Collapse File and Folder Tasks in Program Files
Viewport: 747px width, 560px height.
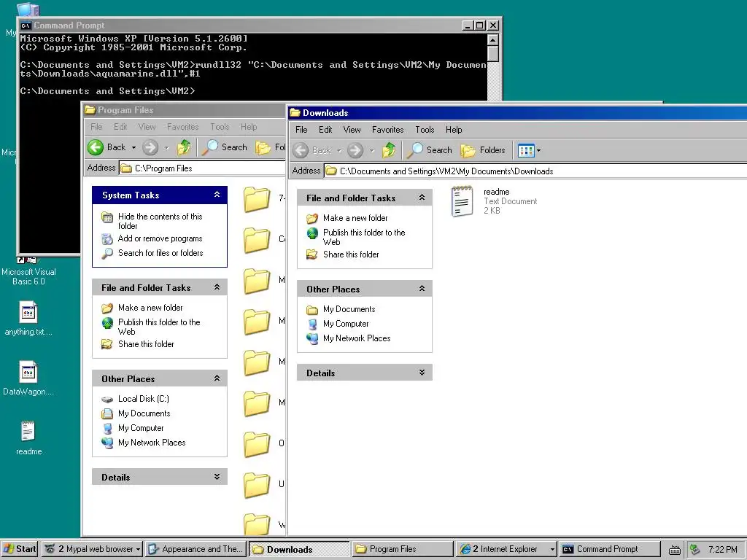(x=217, y=287)
